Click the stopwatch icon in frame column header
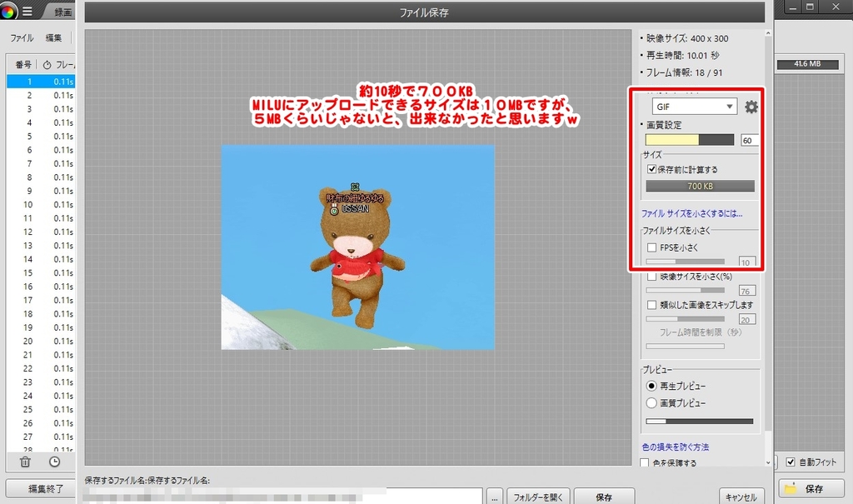 click(47, 64)
